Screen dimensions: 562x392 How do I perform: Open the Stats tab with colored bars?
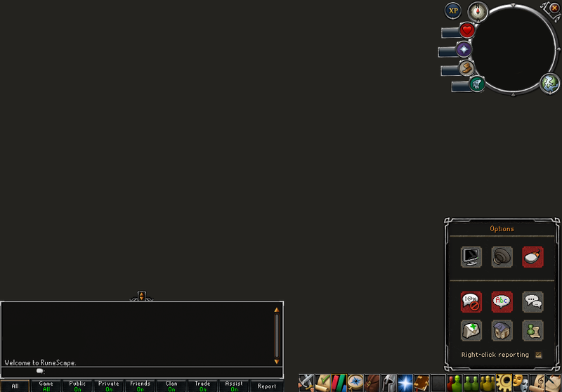pos(339,383)
